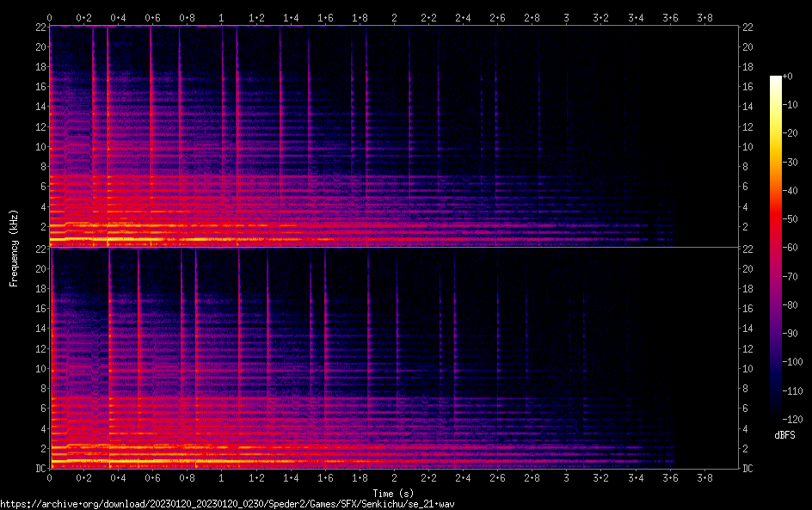The height and width of the screenshot is (510, 812).
Task: Click the 2.6 mark on the bottom time axis
Action: 497,477
